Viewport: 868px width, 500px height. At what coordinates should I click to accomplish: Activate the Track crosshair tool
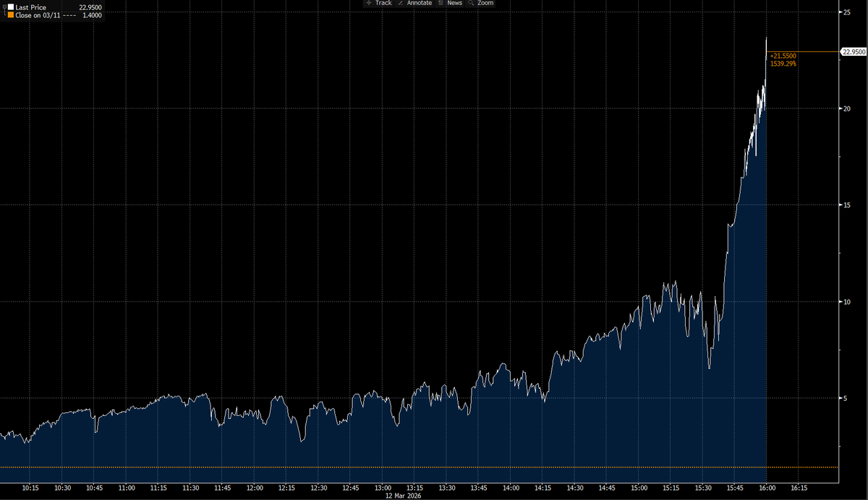click(378, 4)
